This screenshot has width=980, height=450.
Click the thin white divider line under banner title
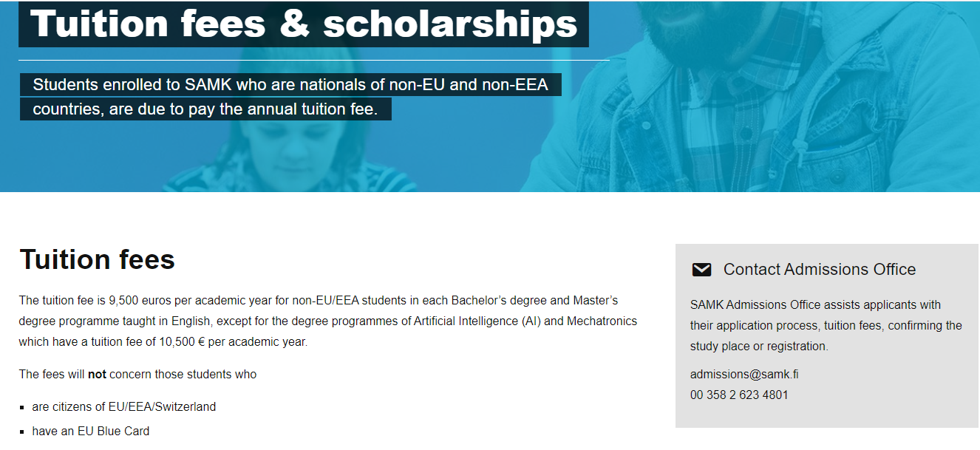(314, 60)
